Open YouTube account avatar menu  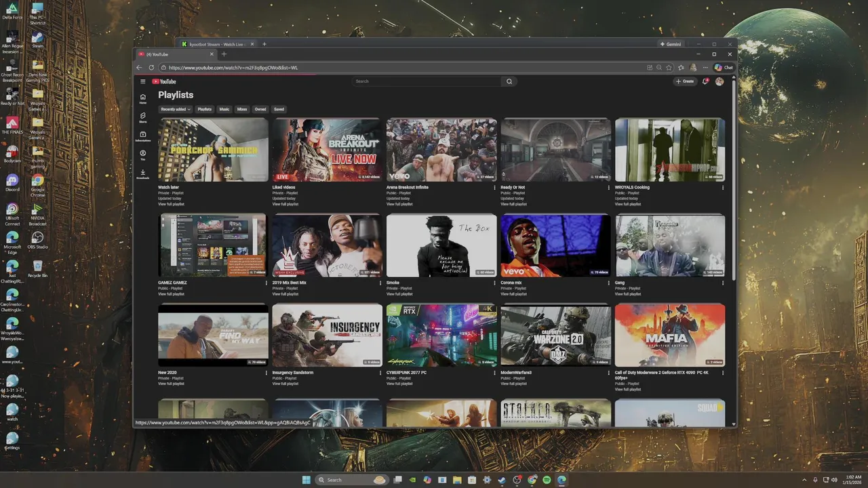719,81
